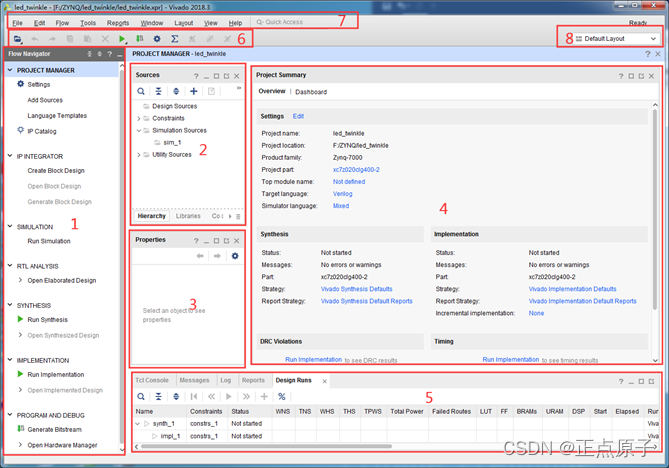Collapse Simulation Sources folder
669x468 pixels.
tap(139, 130)
